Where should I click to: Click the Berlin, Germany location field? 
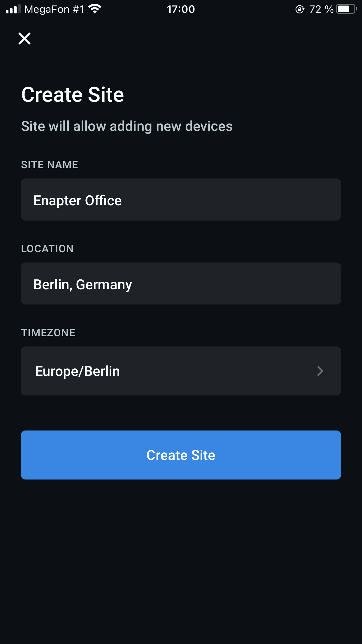pyautogui.click(x=181, y=283)
